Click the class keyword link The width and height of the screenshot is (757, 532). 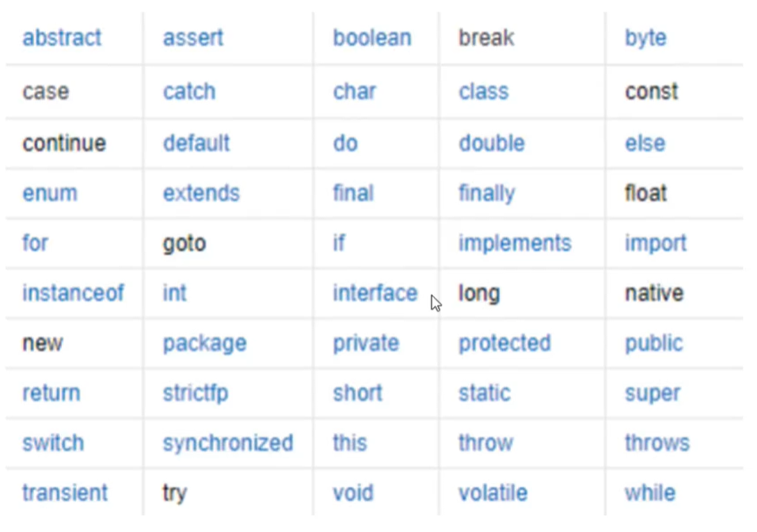click(x=484, y=91)
